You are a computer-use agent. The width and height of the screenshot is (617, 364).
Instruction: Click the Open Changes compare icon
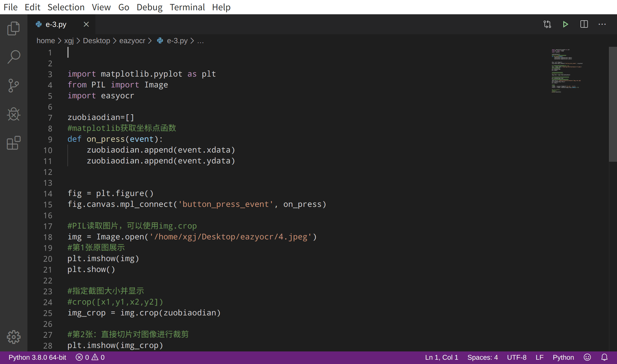547,24
